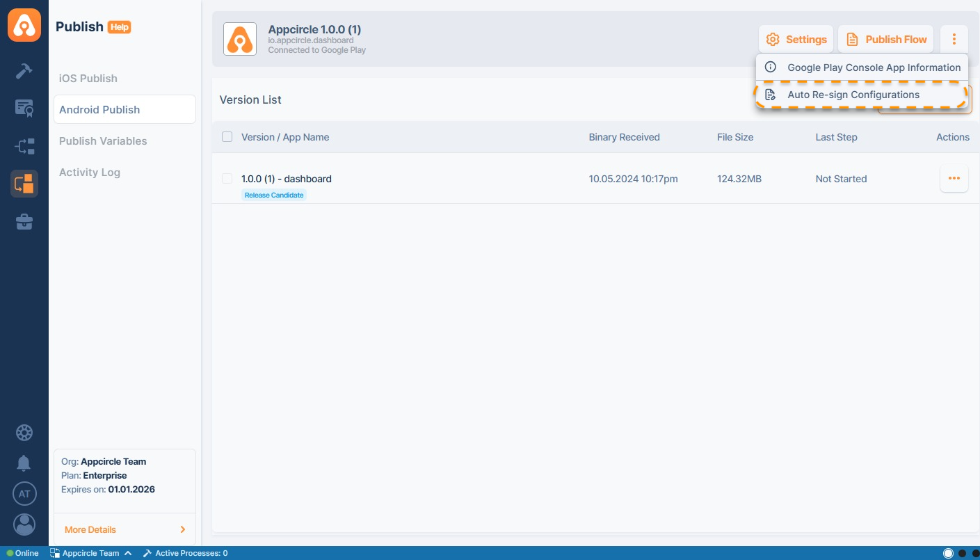980x560 pixels.
Task: Click the Settings button
Action: (796, 40)
